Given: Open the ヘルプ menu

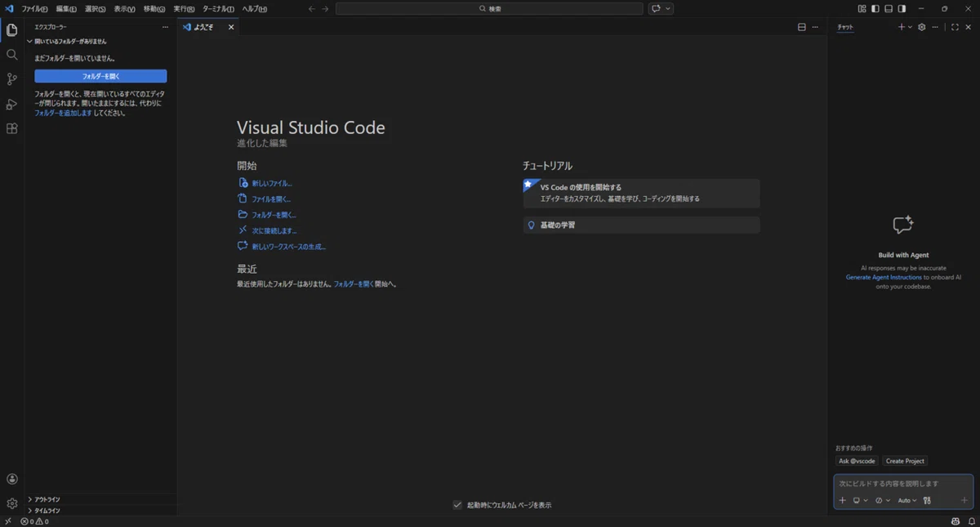Looking at the screenshot, I should point(254,8).
